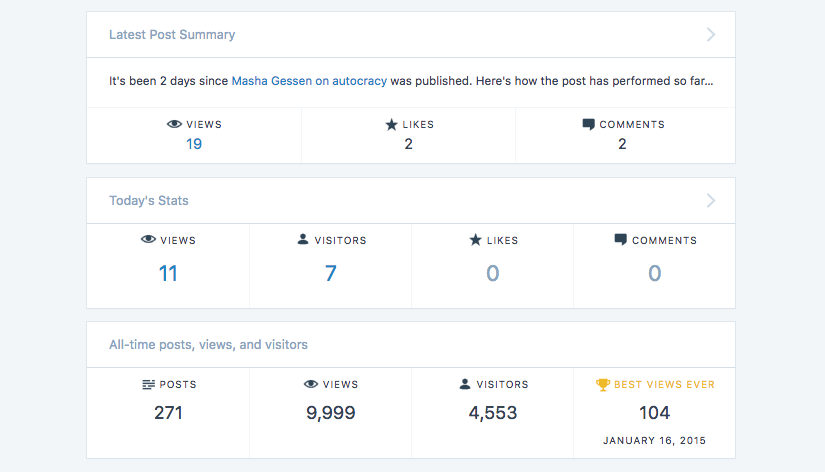Image resolution: width=825 pixels, height=472 pixels.
Task: Open the January 16, 2015 best views date
Action: pos(654,441)
